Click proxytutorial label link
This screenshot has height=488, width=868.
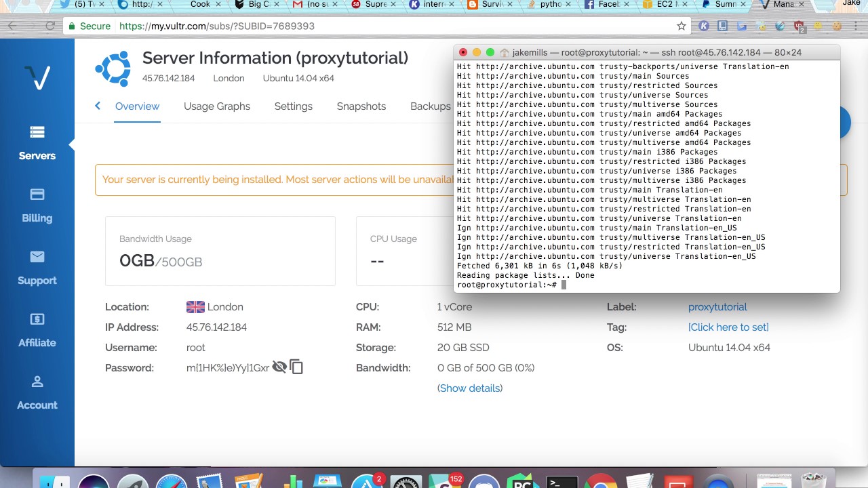717,307
